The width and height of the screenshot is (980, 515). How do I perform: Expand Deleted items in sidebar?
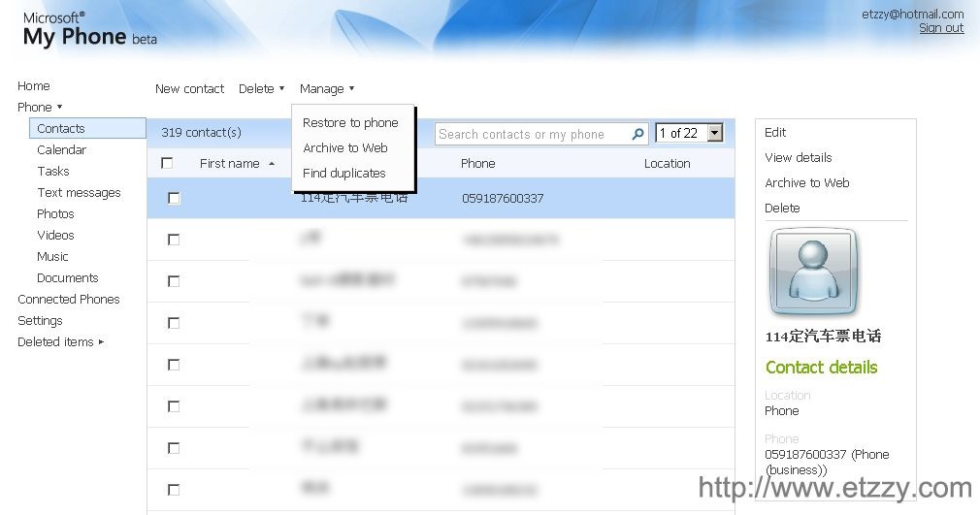point(60,341)
